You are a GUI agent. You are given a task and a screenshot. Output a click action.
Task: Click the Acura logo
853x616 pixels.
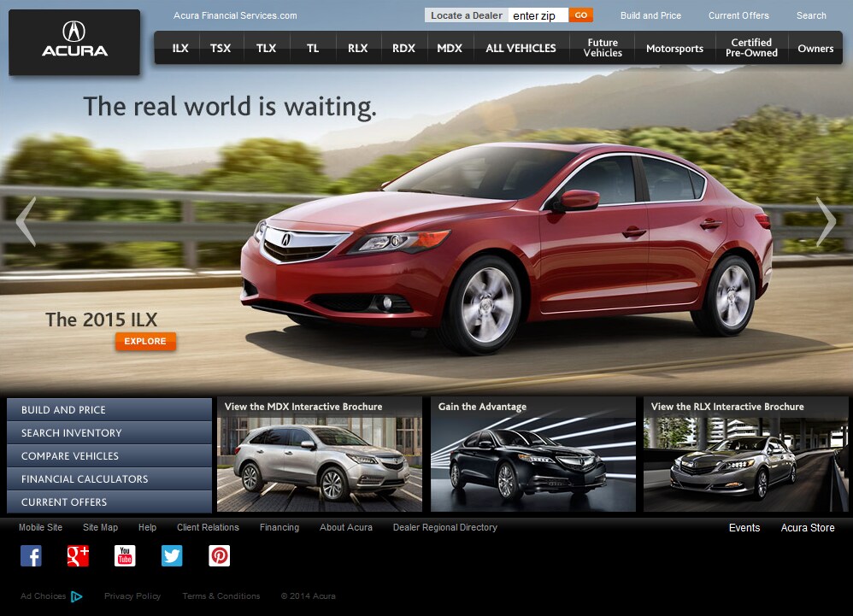point(74,42)
